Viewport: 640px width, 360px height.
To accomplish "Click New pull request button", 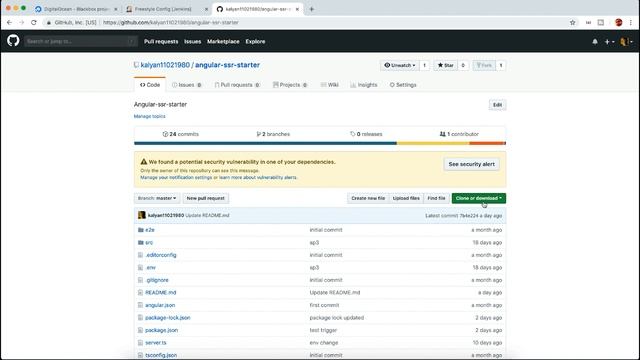I will 205,198.
